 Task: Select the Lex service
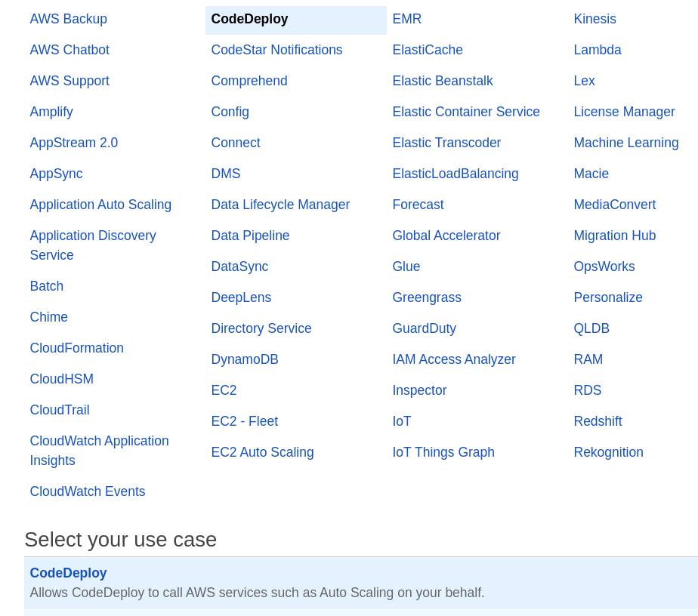tap(584, 81)
